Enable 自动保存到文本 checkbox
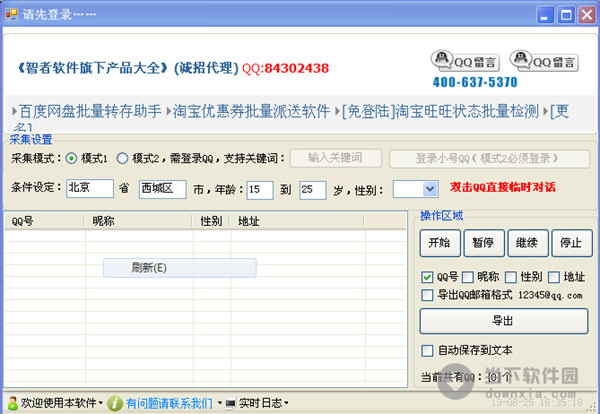This screenshot has width=600, height=414. [427, 350]
